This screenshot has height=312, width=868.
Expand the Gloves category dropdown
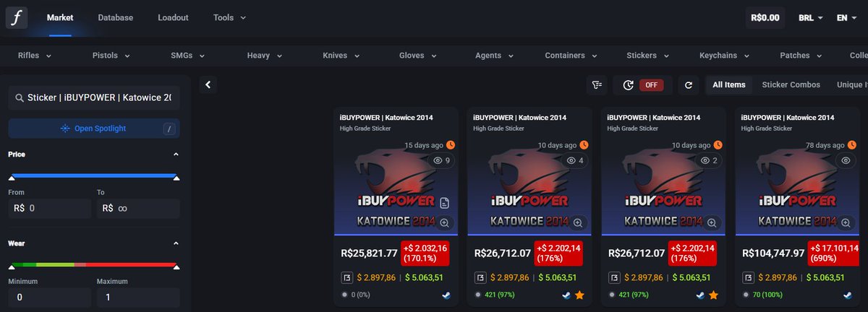[418, 55]
